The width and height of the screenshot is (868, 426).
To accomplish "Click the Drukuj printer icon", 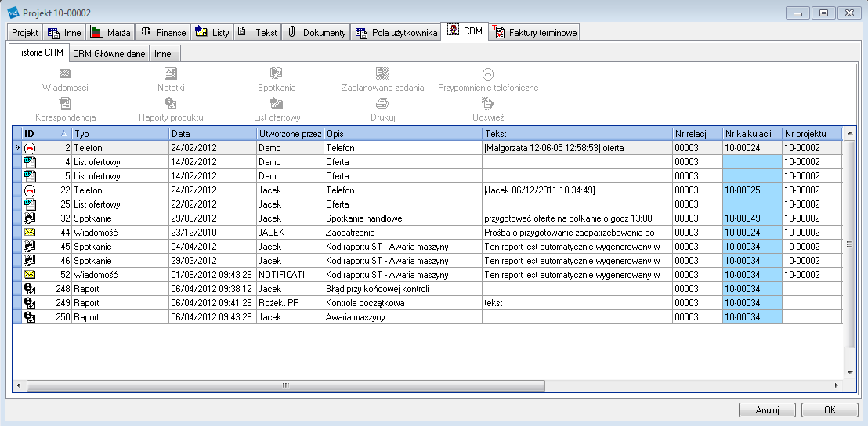I will (382, 103).
